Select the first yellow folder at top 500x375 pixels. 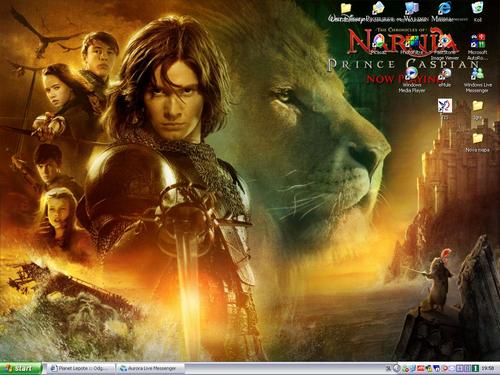pyautogui.click(x=346, y=11)
